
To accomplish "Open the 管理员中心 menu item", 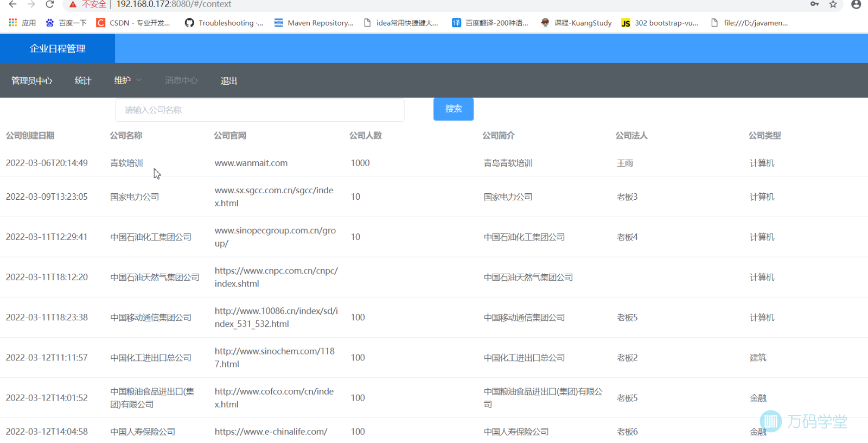I will pyautogui.click(x=32, y=80).
